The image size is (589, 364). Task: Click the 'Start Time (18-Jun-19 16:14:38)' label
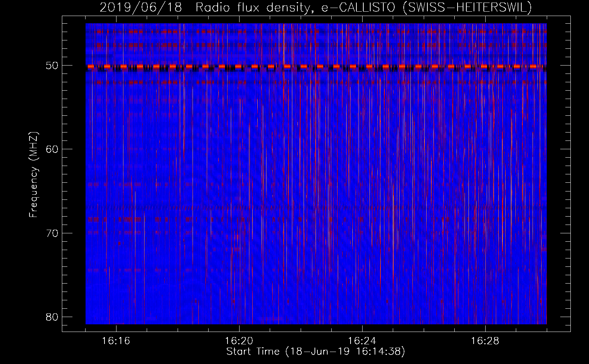[316, 352]
